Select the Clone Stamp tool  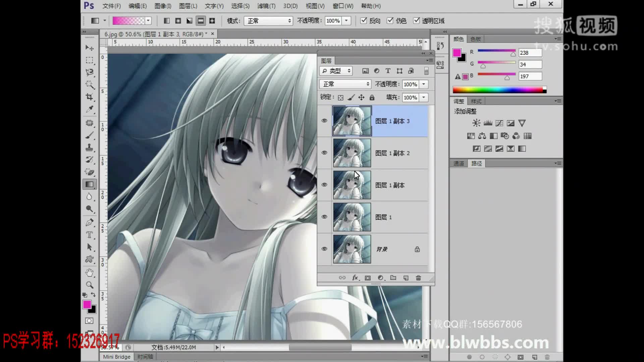(x=89, y=147)
